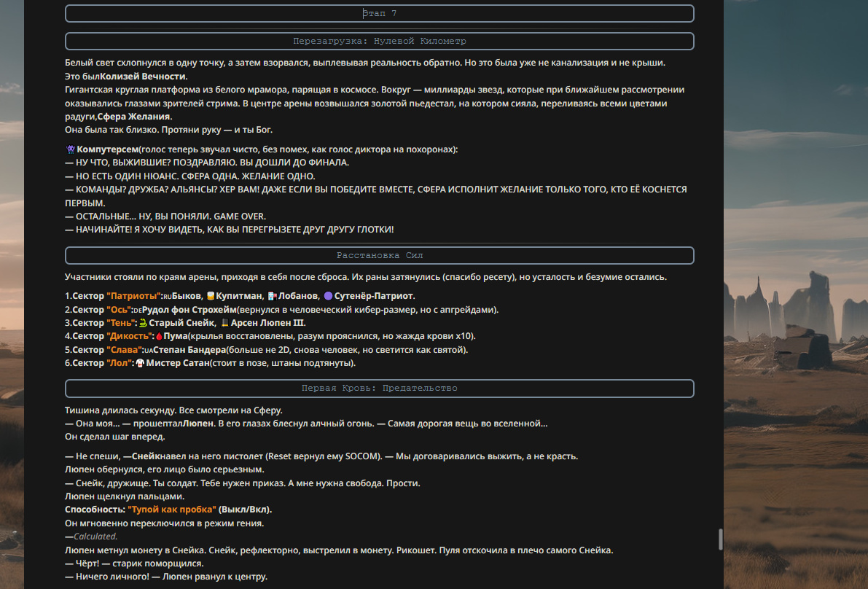Click the hospital emoji before Лобанов
Viewport: 868px width, 589px height.
click(273, 296)
